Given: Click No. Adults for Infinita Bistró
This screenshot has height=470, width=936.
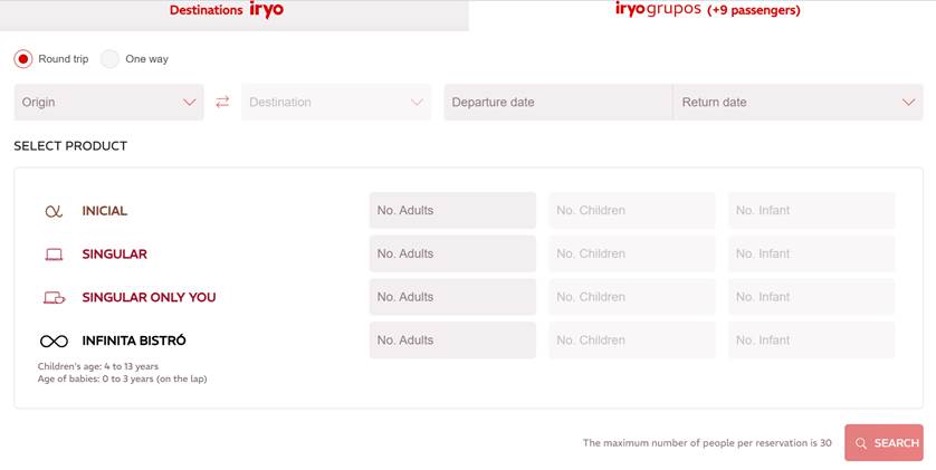Looking at the screenshot, I should [x=452, y=340].
